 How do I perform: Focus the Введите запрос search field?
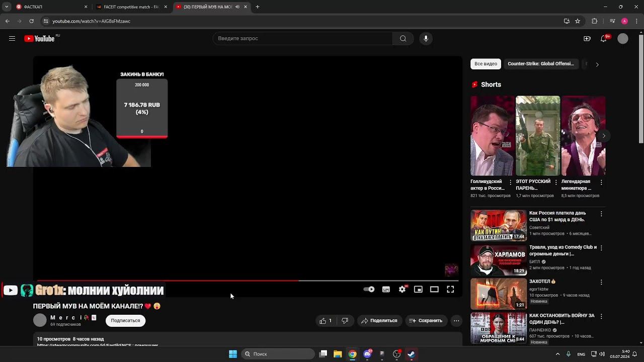[302, 39]
